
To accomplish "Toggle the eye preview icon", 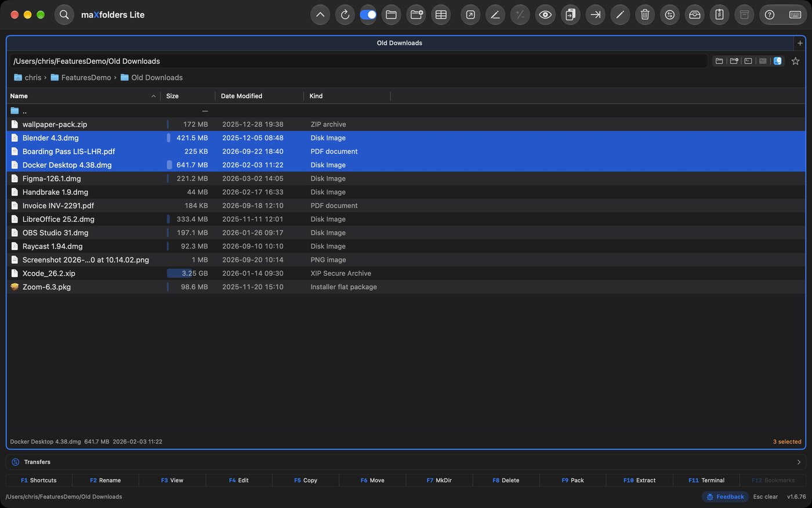I will pos(545,15).
